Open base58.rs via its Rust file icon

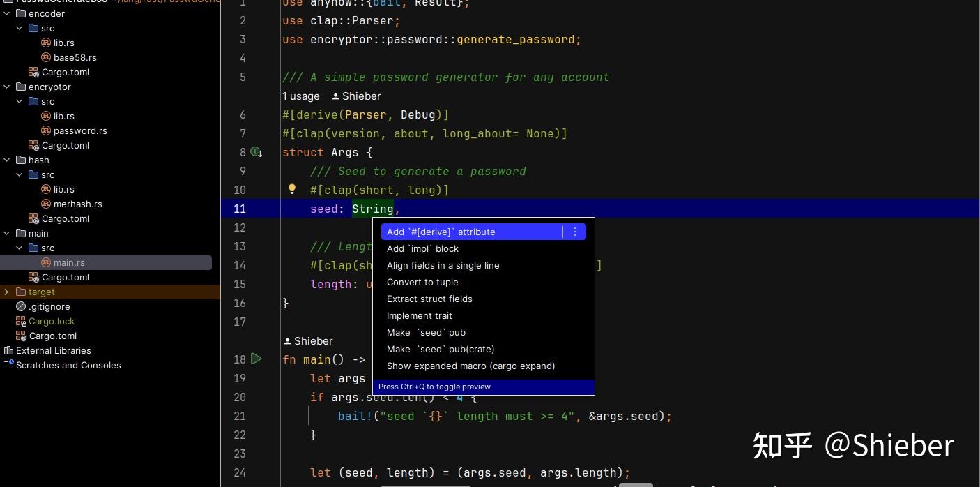pyautogui.click(x=46, y=57)
